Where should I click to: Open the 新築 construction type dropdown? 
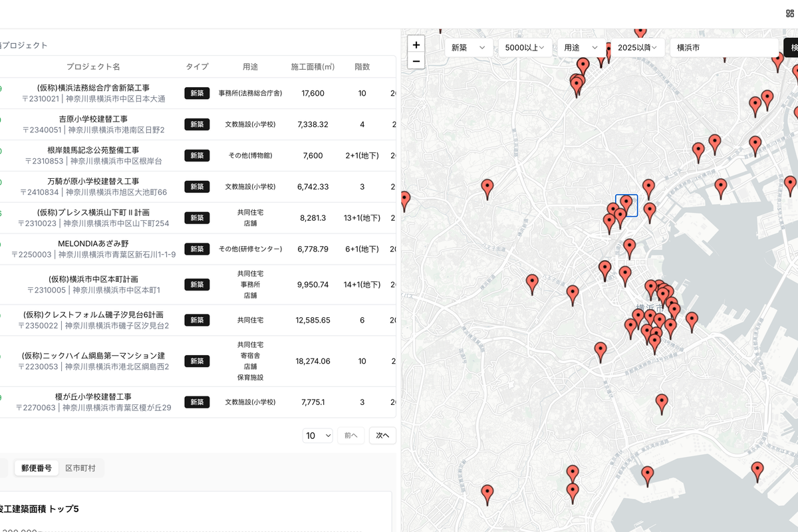click(469, 47)
